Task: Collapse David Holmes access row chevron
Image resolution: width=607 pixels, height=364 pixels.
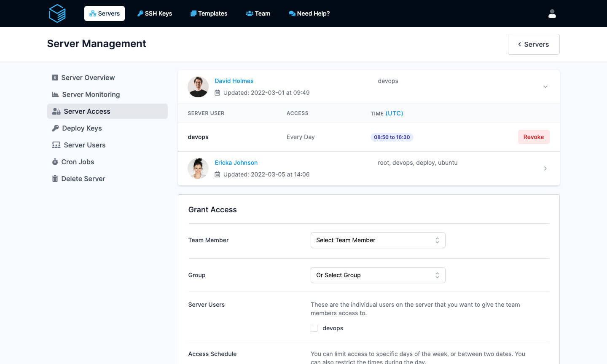Action: [545, 87]
